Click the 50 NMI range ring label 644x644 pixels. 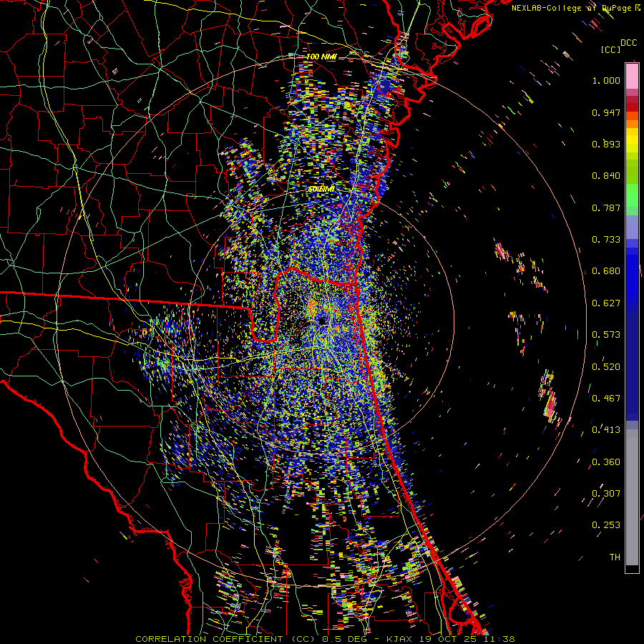[321, 190]
